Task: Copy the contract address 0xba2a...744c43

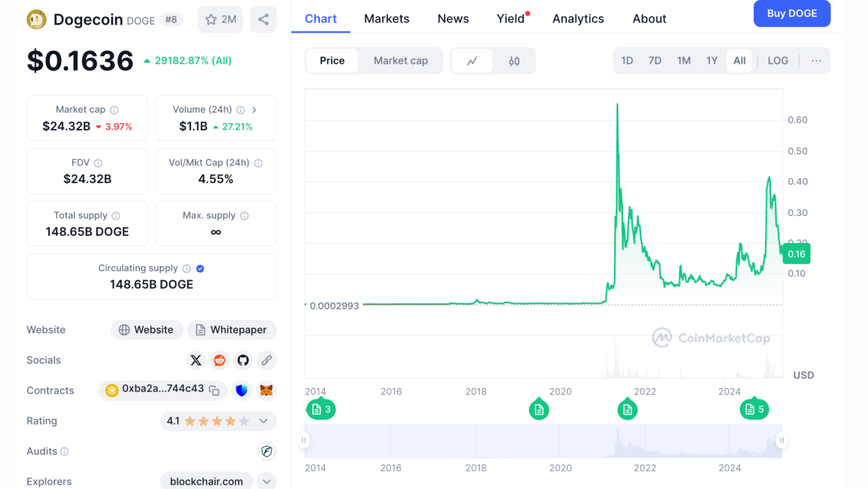Action: (214, 391)
